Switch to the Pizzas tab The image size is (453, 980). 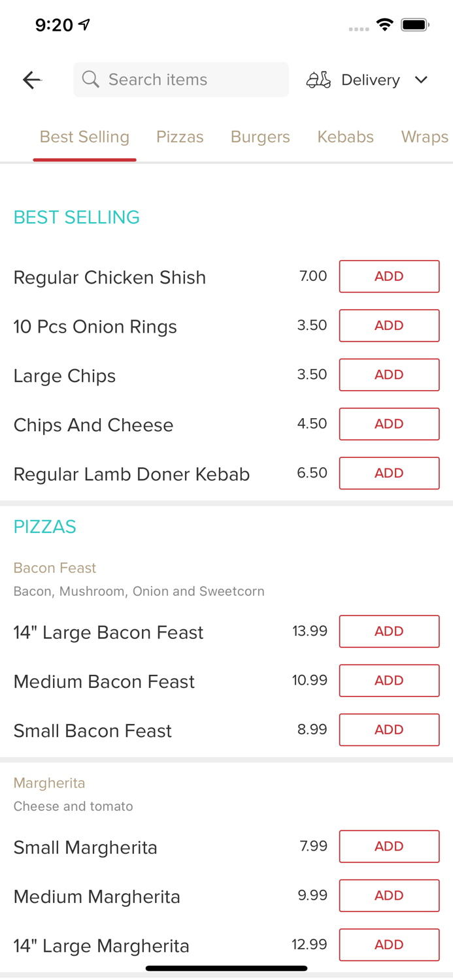[180, 137]
